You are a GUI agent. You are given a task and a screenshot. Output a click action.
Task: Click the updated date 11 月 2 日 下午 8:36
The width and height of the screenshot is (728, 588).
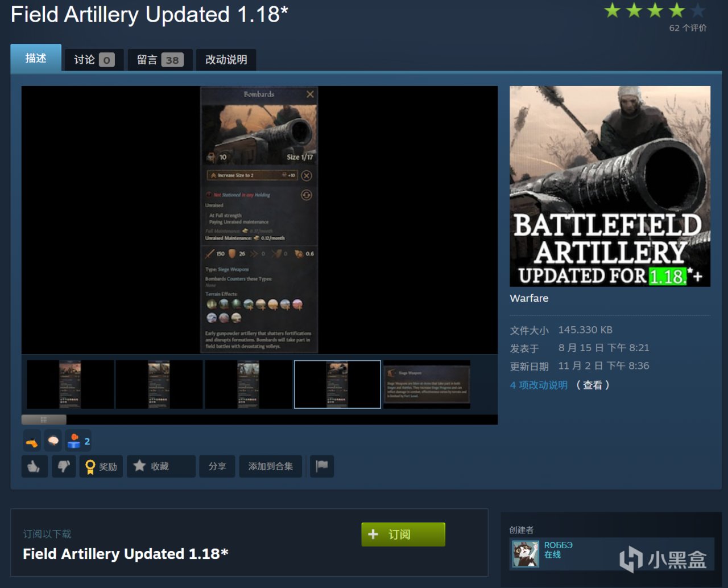click(x=603, y=366)
